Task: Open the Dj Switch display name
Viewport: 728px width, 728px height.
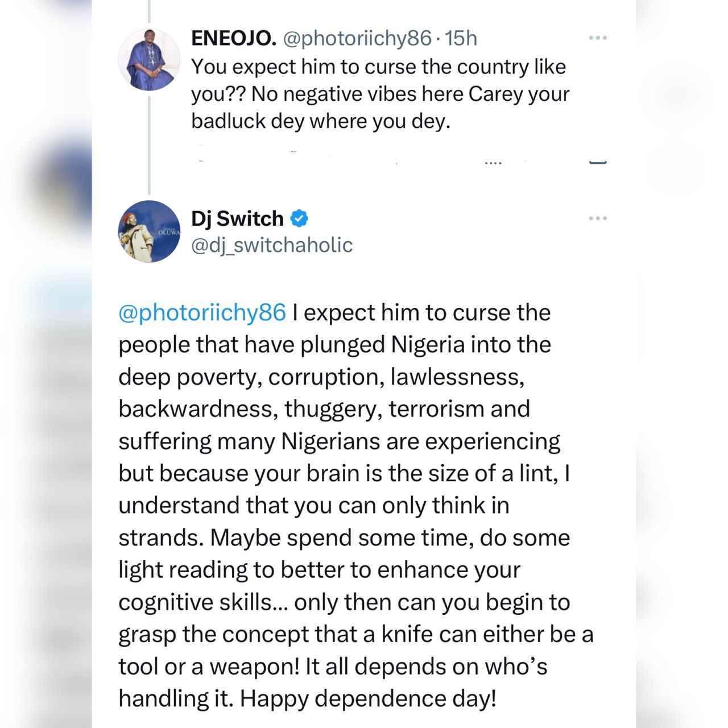Action: point(237,218)
